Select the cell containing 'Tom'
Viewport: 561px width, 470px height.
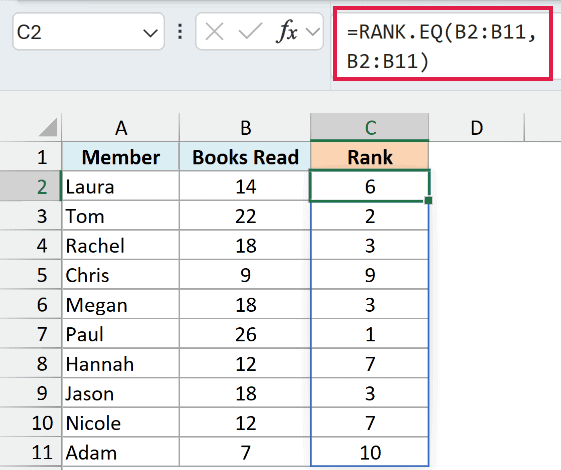click(121, 216)
